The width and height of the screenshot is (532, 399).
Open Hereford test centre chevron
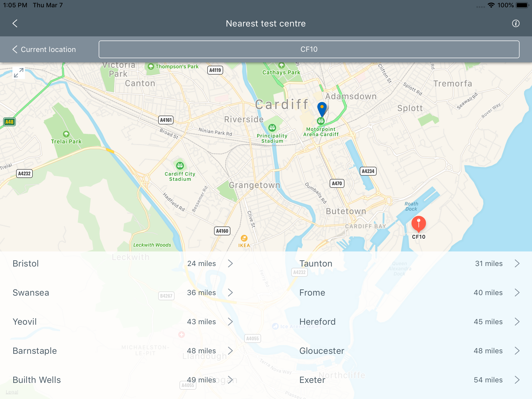[517, 322]
